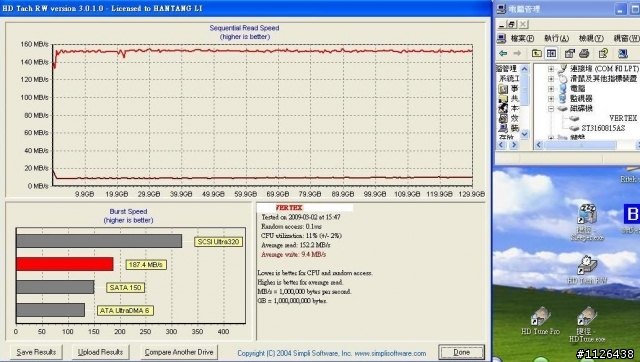Click the Print toolbar icon

[584, 53]
